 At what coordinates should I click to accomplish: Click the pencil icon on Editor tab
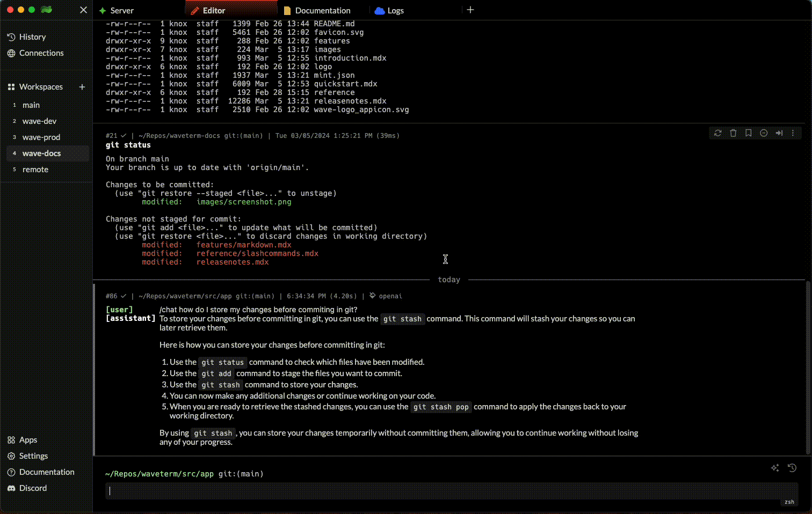coord(195,10)
